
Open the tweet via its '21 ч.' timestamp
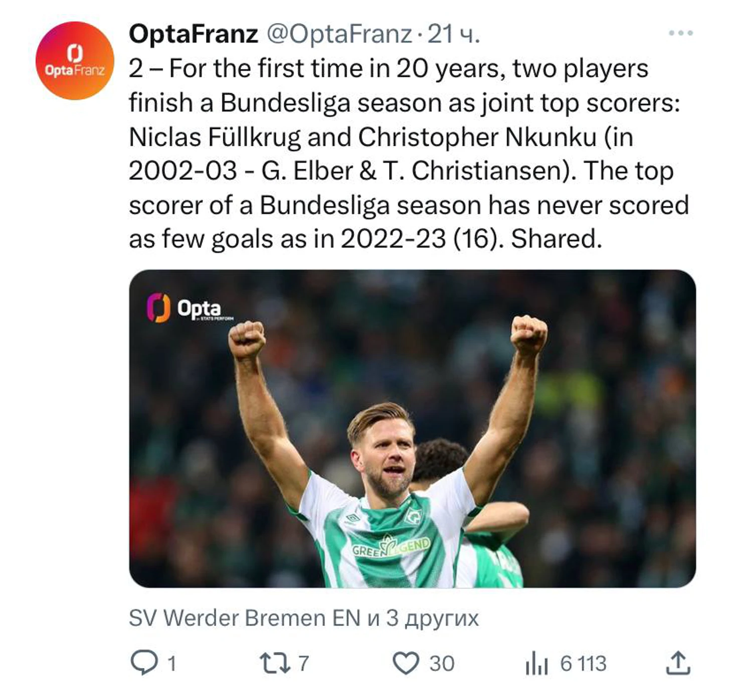click(454, 34)
